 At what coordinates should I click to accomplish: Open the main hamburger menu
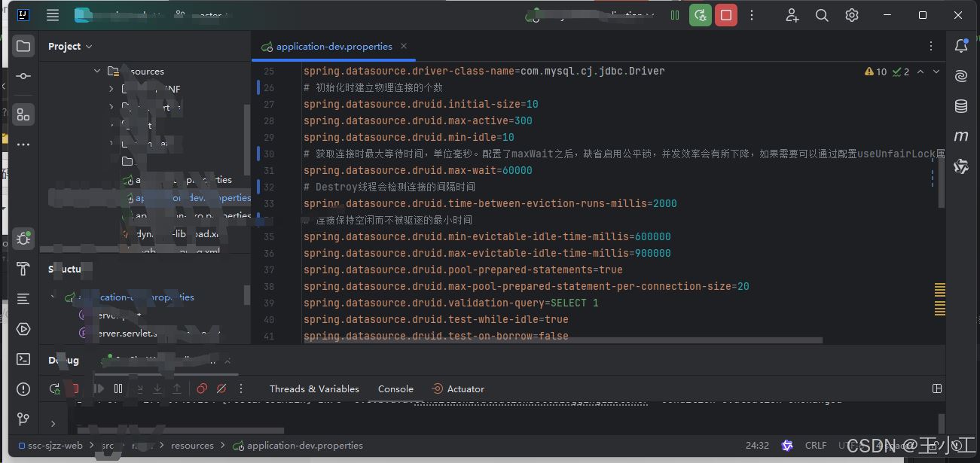click(x=52, y=15)
